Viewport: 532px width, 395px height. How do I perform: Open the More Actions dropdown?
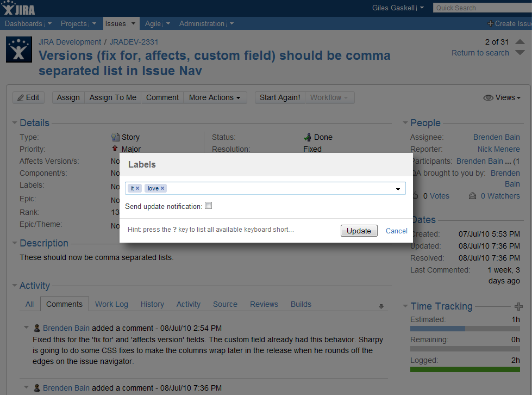tap(215, 97)
